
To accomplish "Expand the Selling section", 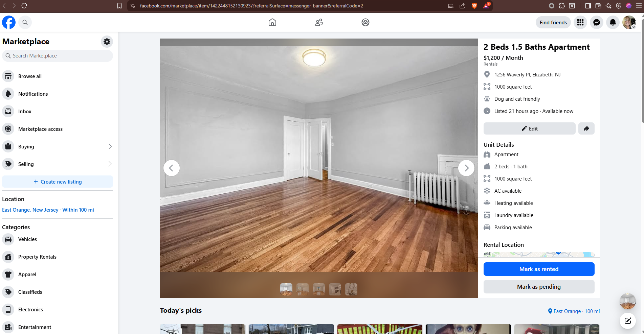I will [58, 164].
